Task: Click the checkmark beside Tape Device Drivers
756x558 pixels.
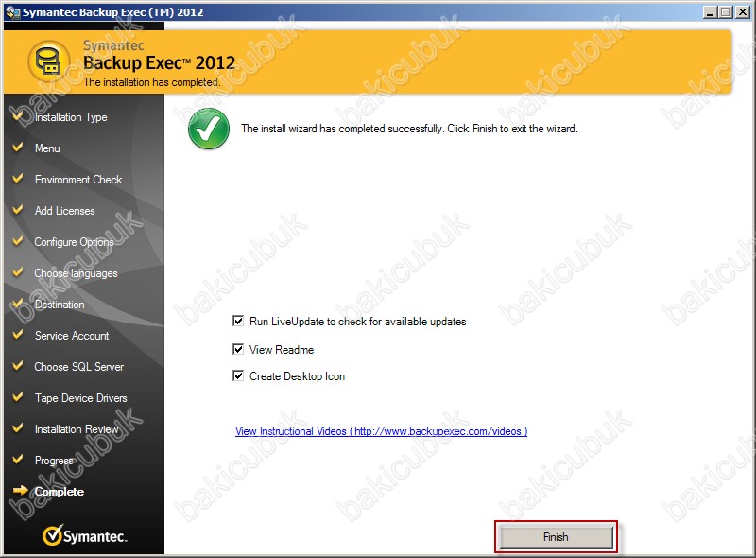Action: 18,397
